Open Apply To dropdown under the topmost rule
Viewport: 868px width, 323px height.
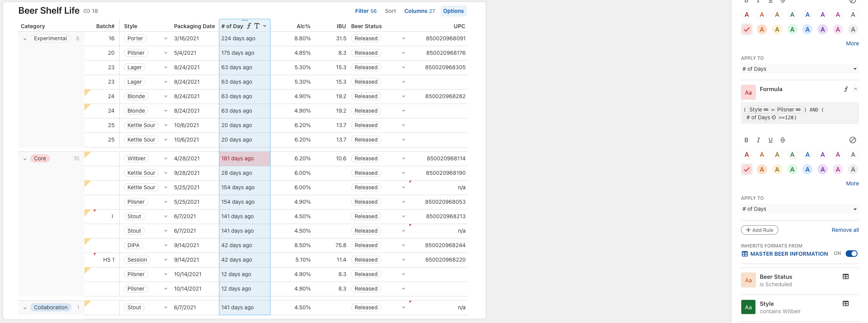point(800,69)
